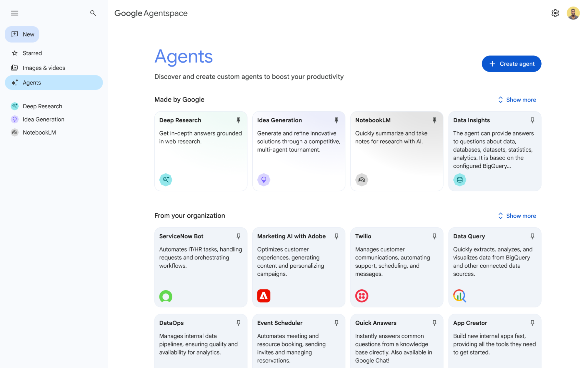Collapse the navigation sidebar with hamburger menu
The image size is (588, 368).
[x=14, y=13]
